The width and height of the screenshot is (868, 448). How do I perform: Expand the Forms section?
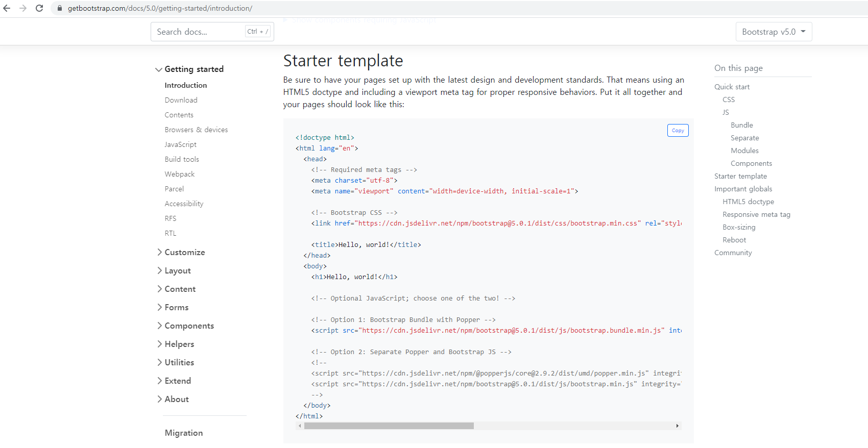[x=173, y=307]
